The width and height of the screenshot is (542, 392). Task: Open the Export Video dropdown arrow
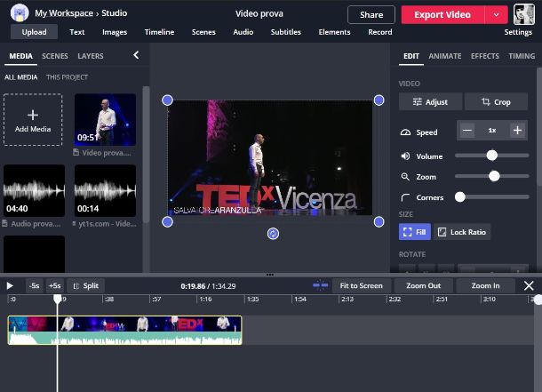[496, 14]
